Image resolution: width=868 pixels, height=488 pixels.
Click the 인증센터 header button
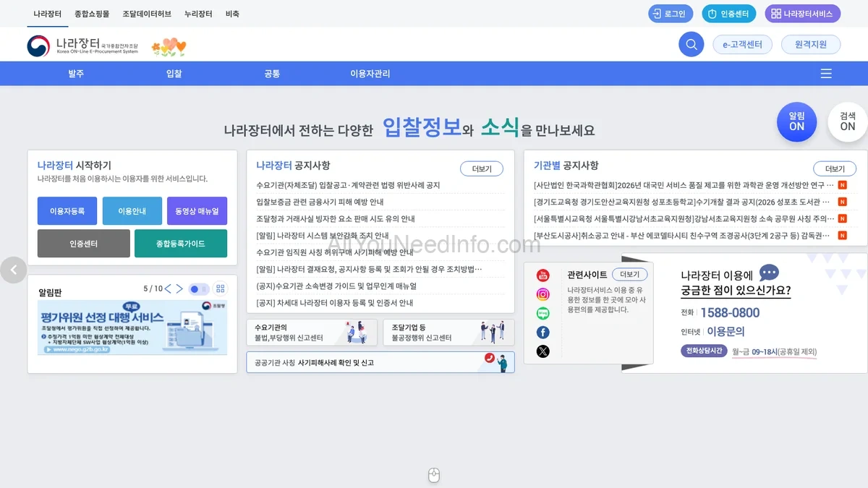click(729, 14)
